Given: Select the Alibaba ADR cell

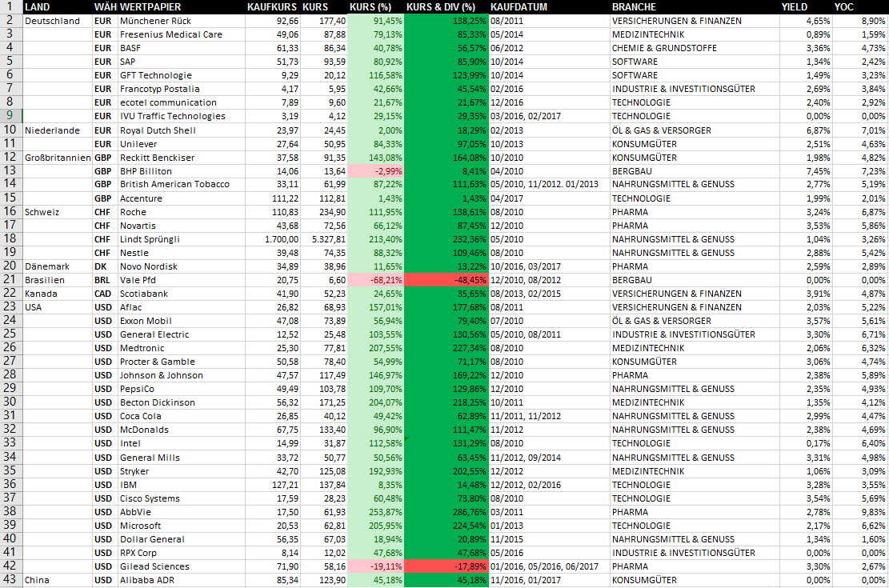Looking at the screenshot, I should 181,580.
